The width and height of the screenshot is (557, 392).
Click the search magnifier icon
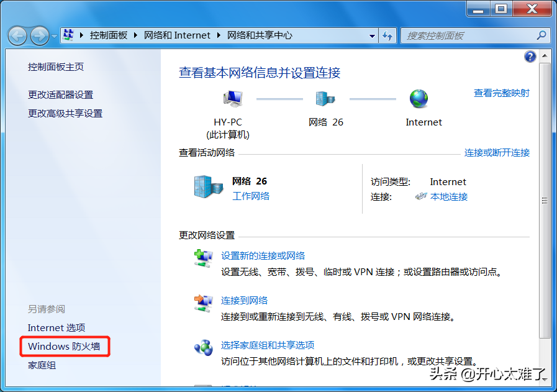click(x=541, y=35)
